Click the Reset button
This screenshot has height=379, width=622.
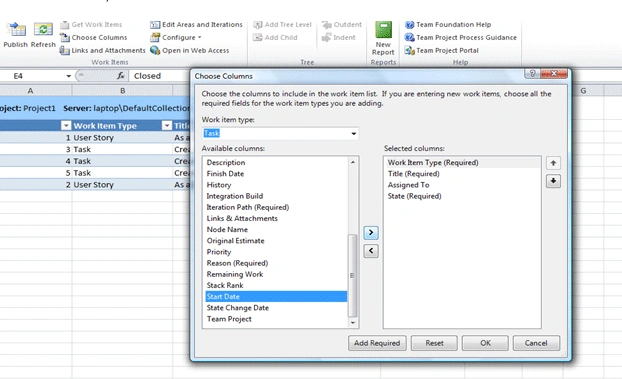click(x=434, y=343)
